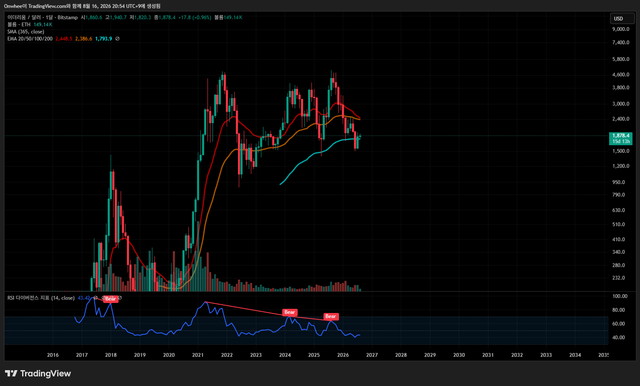Click the change value +17.8 (+0.96%)

pyautogui.click(x=195, y=18)
